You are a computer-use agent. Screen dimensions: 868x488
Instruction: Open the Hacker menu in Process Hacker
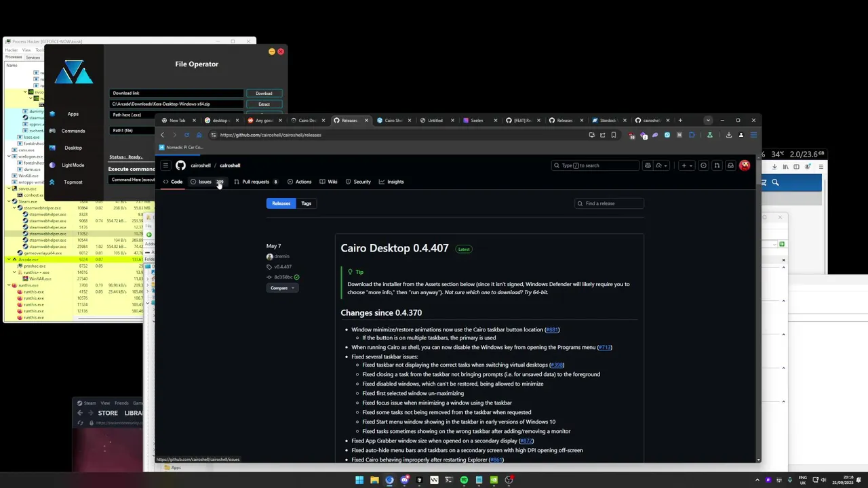[x=12, y=50]
